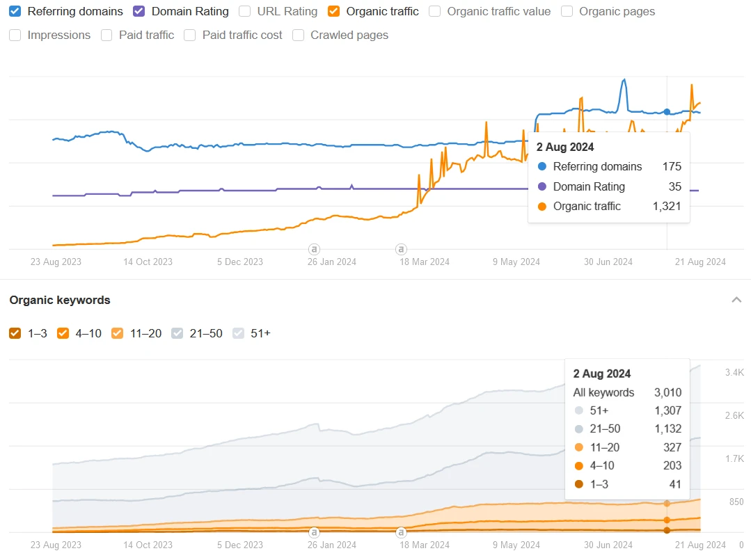The image size is (751, 560).
Task: Toggle the 11–20 keyword position filter
Action: tap(118, 333)
